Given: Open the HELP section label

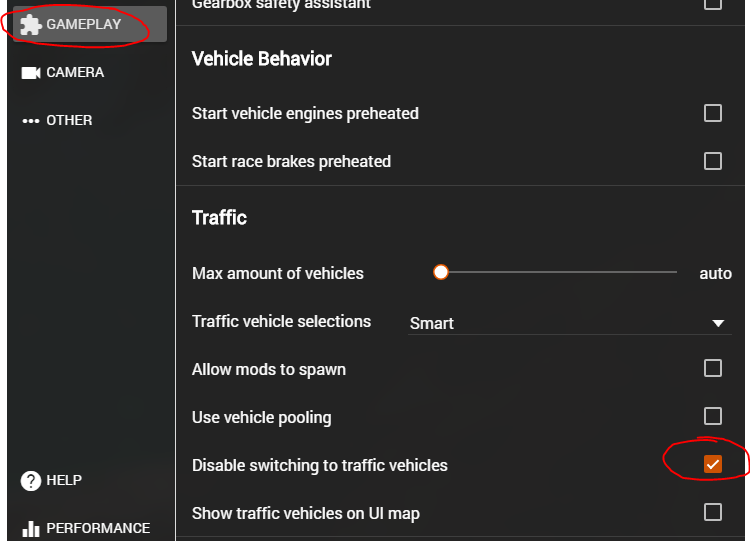Looking at the screenshot, I should point(64,480).
